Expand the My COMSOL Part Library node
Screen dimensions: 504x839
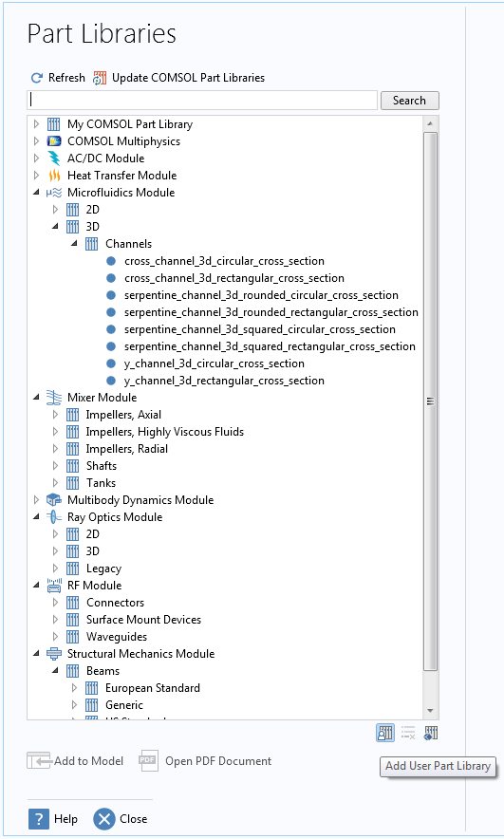tap(36, 124)
